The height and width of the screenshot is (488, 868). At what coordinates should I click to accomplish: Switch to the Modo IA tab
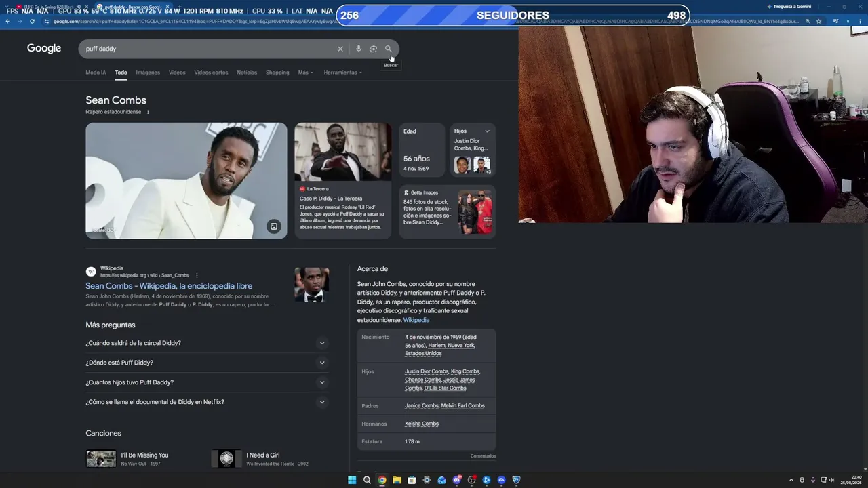coord(96,73)
